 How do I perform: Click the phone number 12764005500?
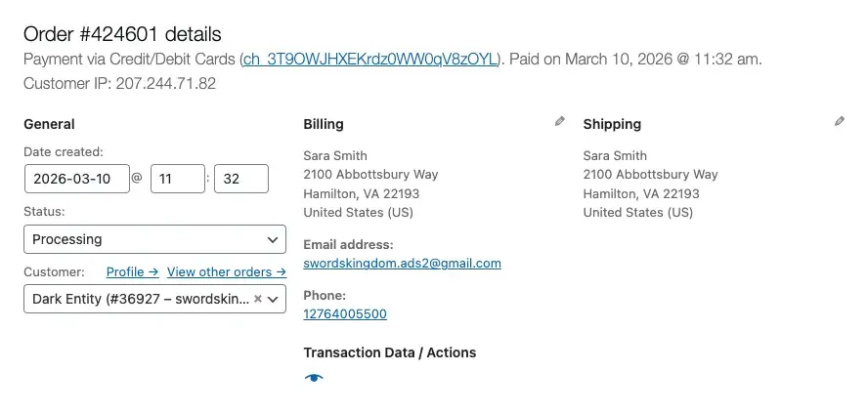click(345, 314)
